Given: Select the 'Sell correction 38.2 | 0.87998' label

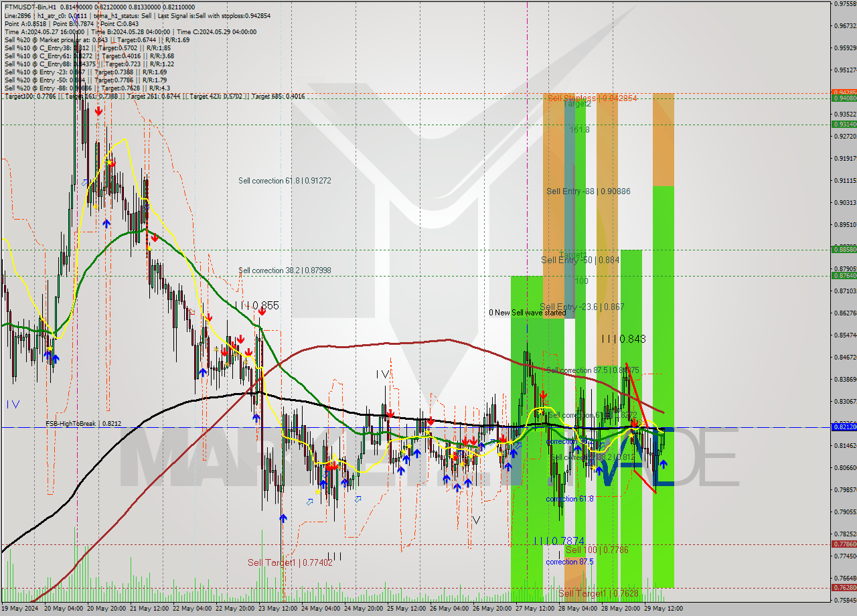Looking at the screenshot, I should click(x=285, y=271).
